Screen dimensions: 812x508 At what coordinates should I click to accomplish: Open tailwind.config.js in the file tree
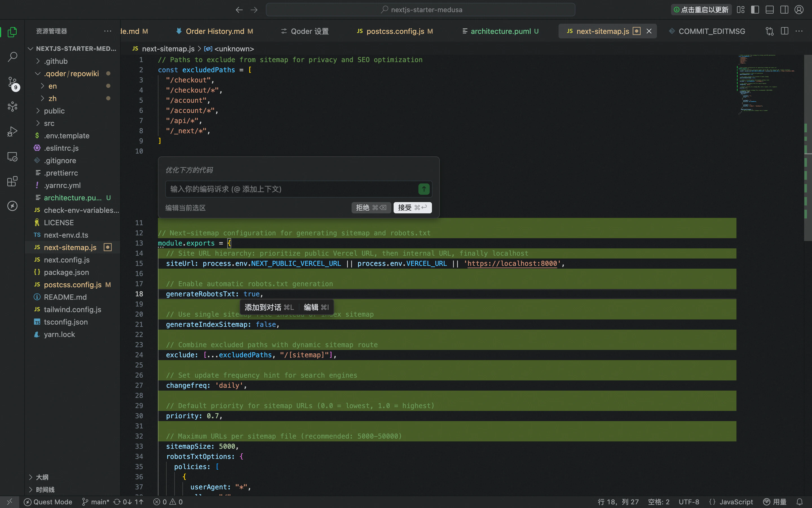point(72,309)
